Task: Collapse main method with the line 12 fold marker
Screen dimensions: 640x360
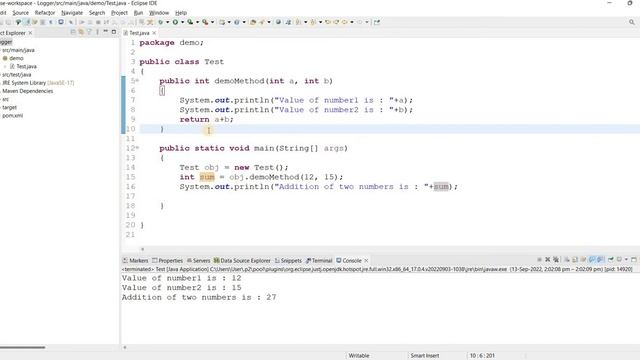Action: coord(138,148)
